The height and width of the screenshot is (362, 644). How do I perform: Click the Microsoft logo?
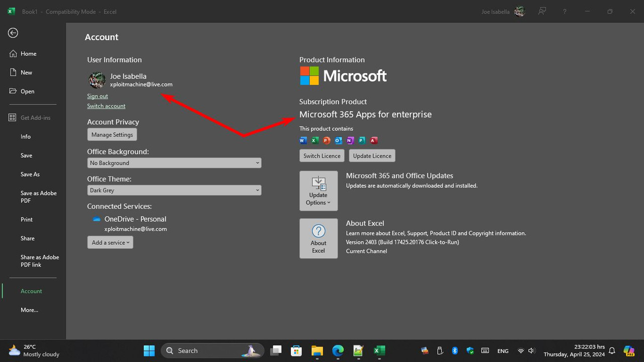344,76
